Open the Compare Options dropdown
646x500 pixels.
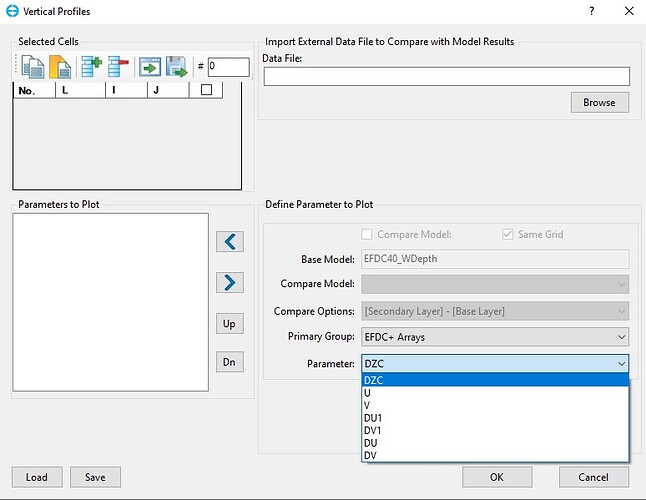pyautogui.click(x=495, y=311)
